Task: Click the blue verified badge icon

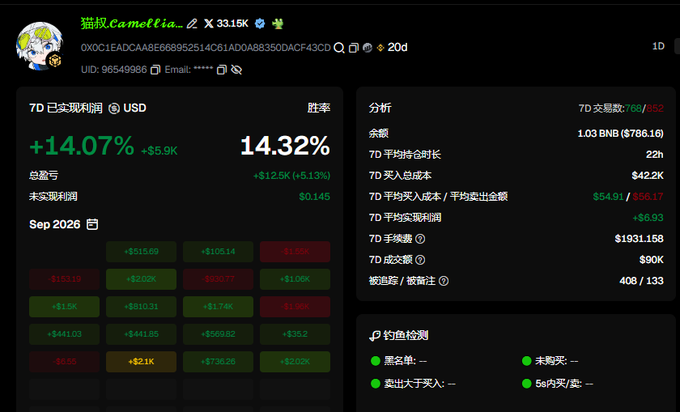Action: point(260,23)
